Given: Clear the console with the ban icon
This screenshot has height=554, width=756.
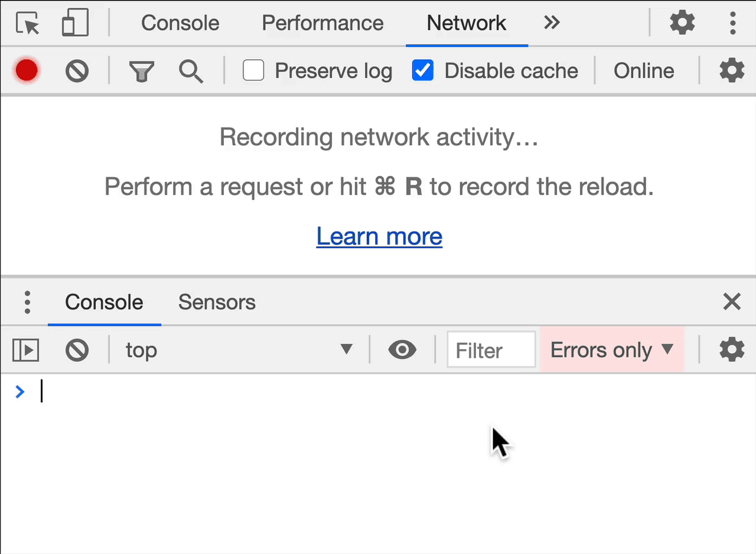Looking at the screenshot, I should click(x=77, y=350).
